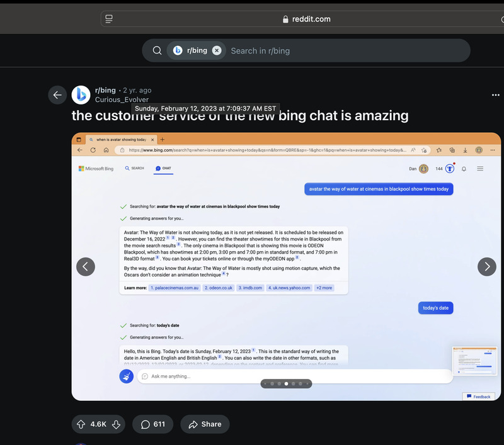Remove the r/bing search filter chip
Screen dimensions: 504x445
[x=217, y=50]
